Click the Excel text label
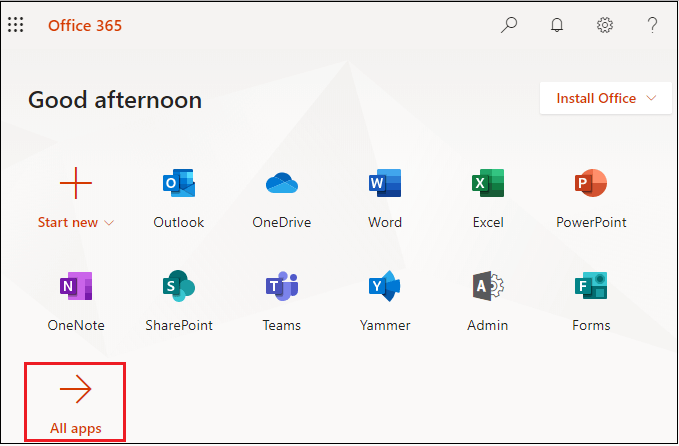Image resolution: width=679 pixels, height=446 pixels. click(x=488, y=222)
